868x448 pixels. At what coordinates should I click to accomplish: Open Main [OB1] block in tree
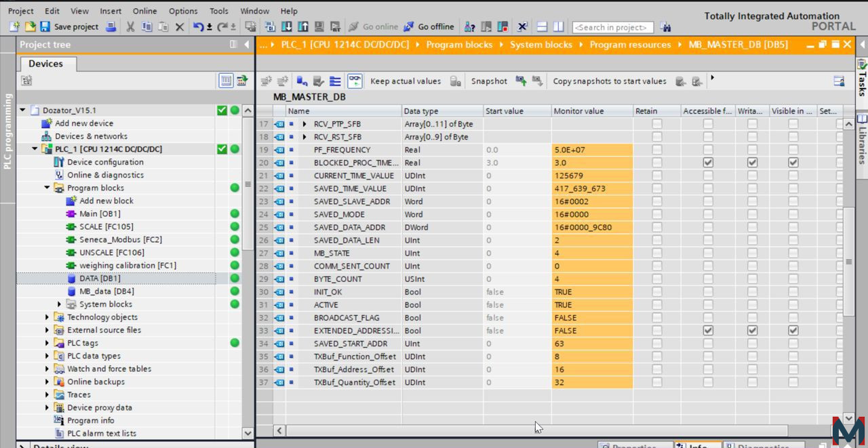click(100, 213)
